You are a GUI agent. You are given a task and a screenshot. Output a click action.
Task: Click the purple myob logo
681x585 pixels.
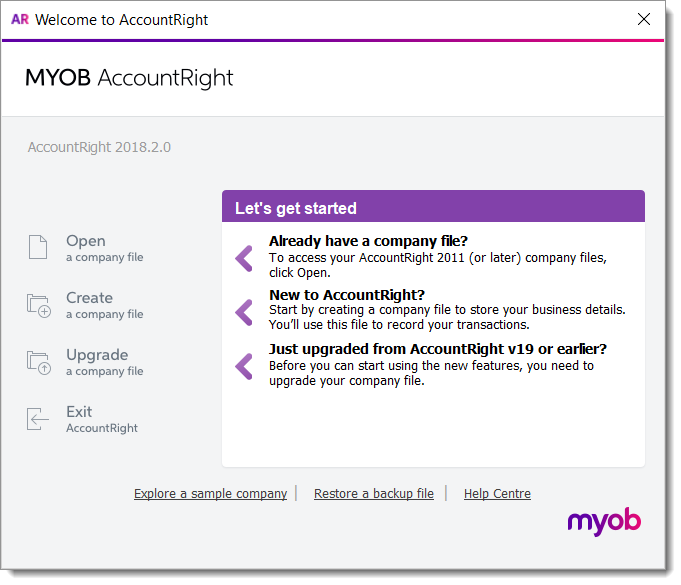pos(604,521)
